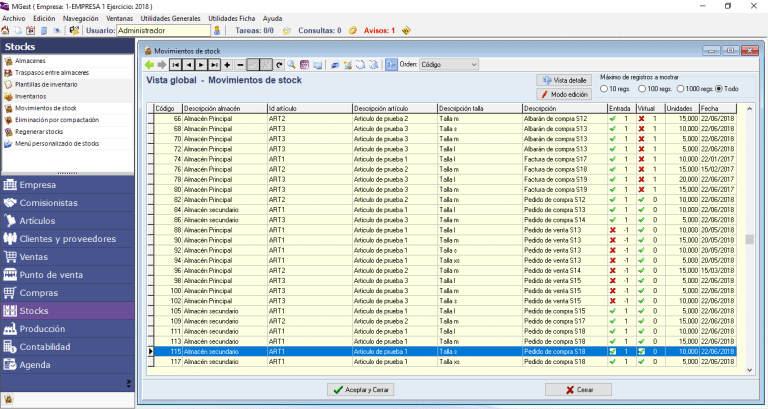This screenshot has width=768, height=409.
Task: Open Edición menu
Action: click(44, 19)
